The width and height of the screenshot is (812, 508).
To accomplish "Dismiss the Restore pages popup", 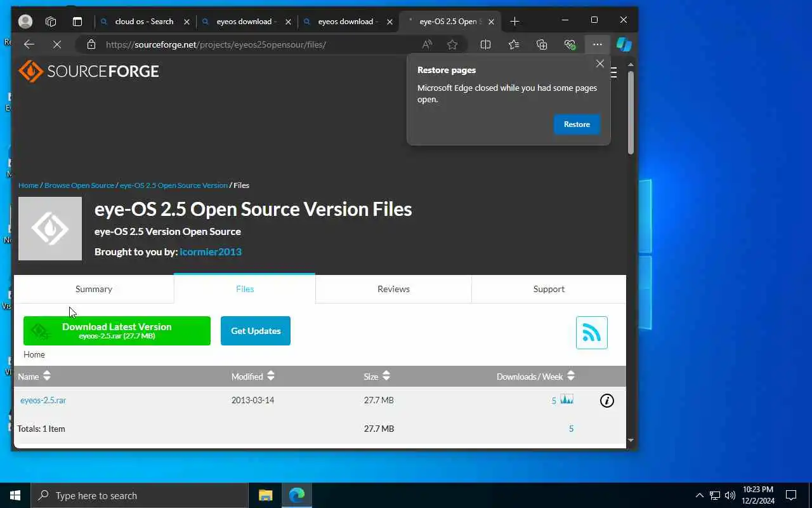I will click(600, 63).
